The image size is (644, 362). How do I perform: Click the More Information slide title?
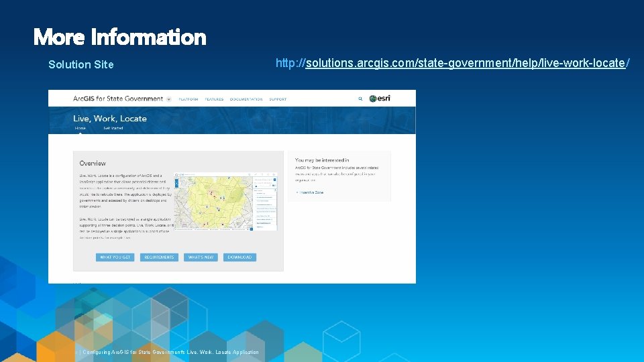click(120, 37)
